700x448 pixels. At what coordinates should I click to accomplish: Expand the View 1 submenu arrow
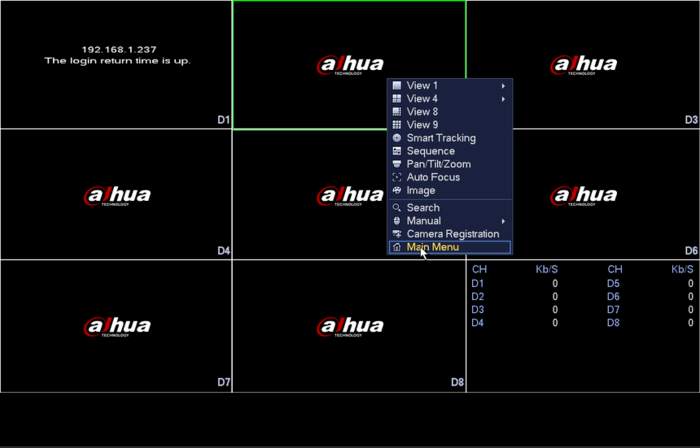pos(503,86)
